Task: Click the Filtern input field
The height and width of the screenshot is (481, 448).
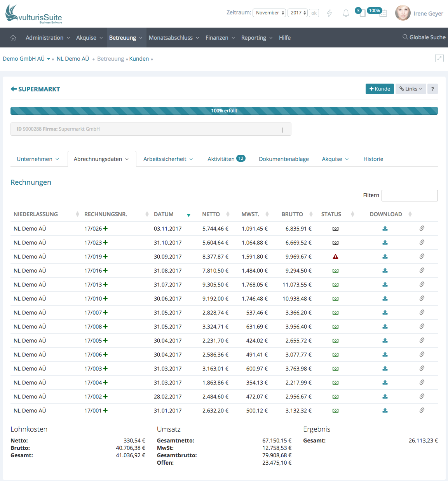Action: (410, 196)
